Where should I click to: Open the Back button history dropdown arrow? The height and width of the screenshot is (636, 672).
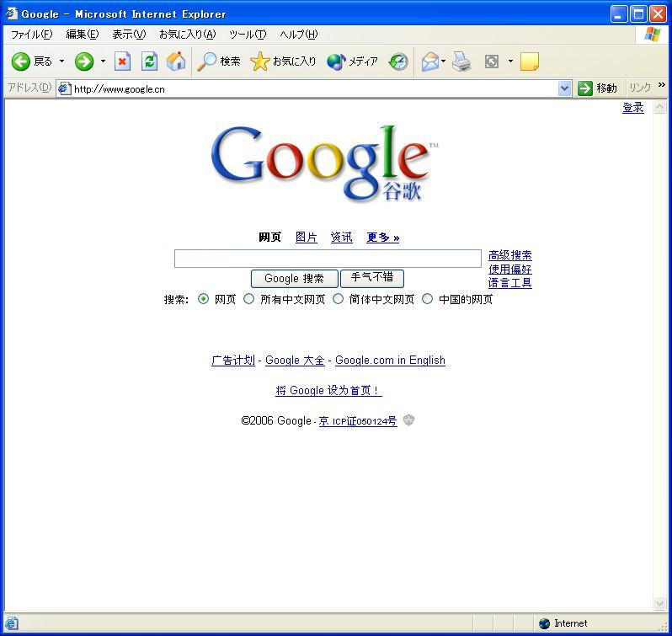(x=61, y=61)
